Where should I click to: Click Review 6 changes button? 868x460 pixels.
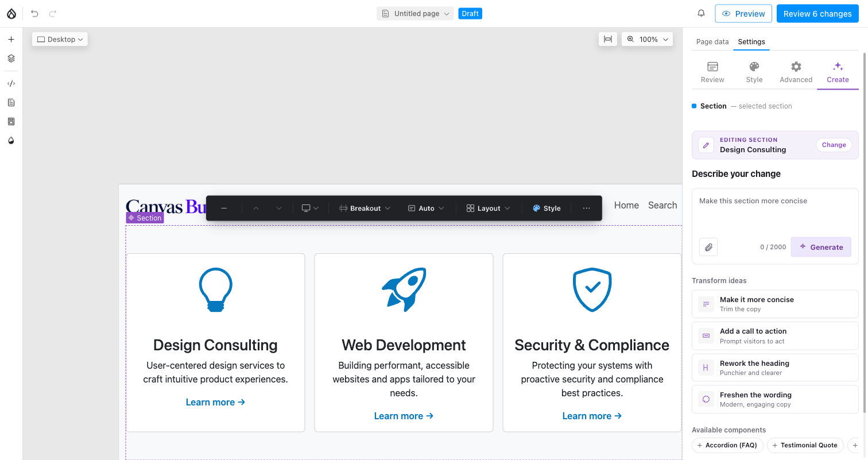tap(817, 13)
